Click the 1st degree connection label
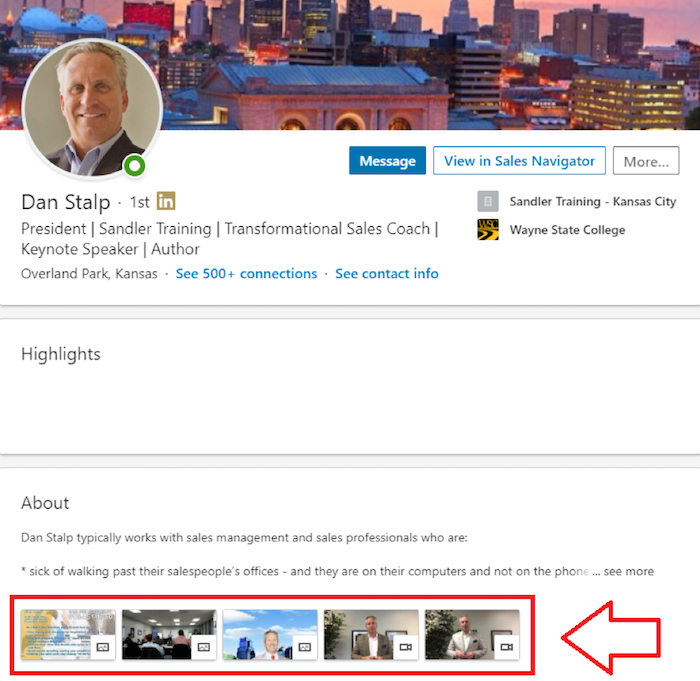This screenshot has height=681, width=700. pyautogui.click(x=139, y=202)
